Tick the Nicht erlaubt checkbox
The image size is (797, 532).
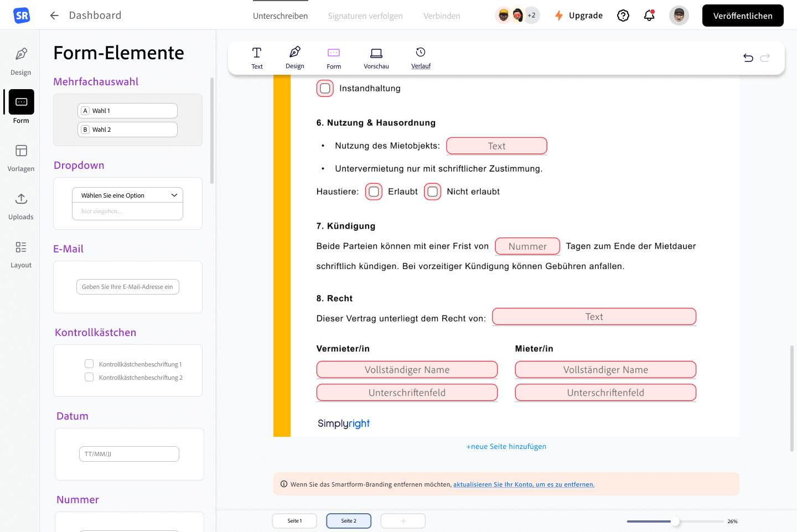click(433, 192)
